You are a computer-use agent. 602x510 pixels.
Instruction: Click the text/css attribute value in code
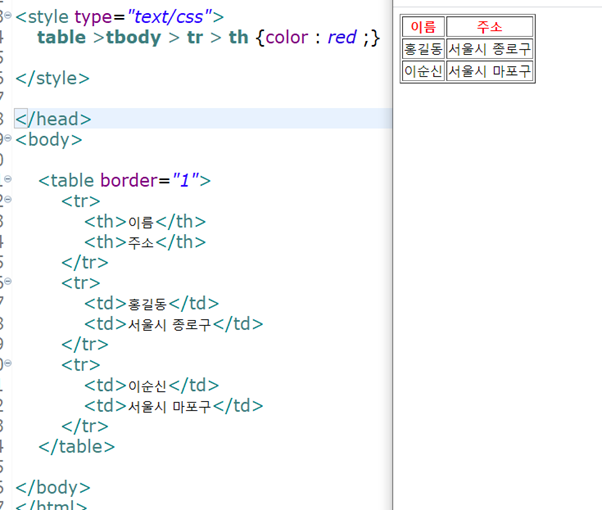point(170,17)
